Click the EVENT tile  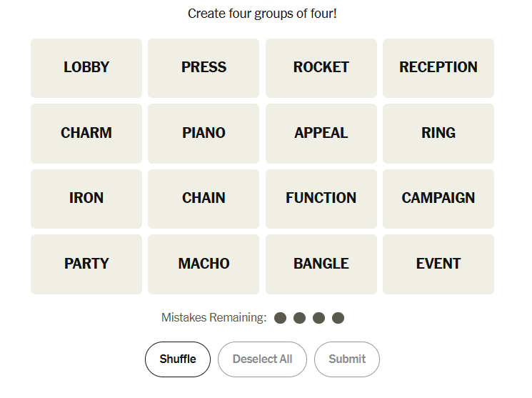pyautogui.click(x=438, y=264)
